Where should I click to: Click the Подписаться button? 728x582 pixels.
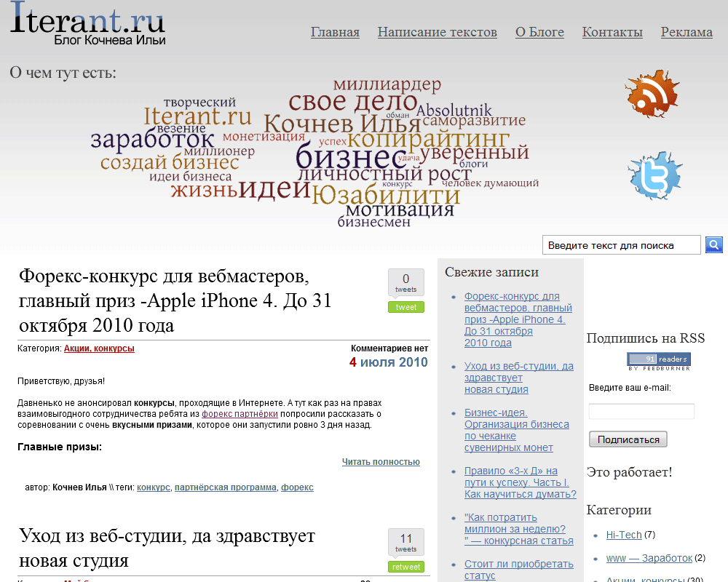pos(628,439)
